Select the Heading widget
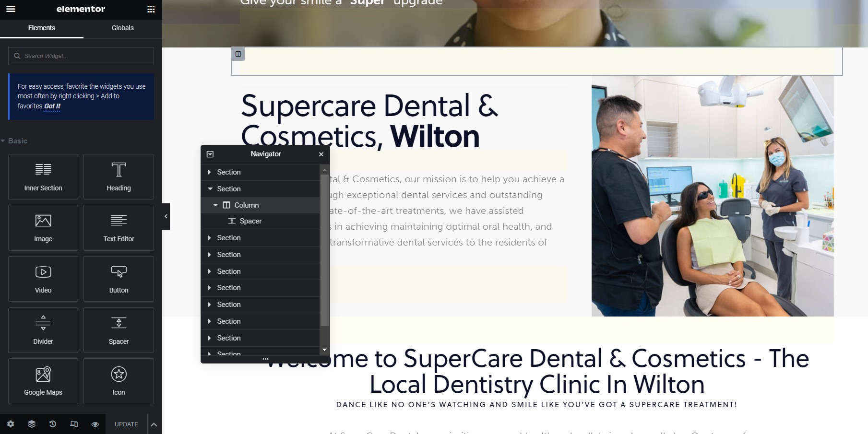Viewport: 868px width, 434px height. tap(119, 176)
